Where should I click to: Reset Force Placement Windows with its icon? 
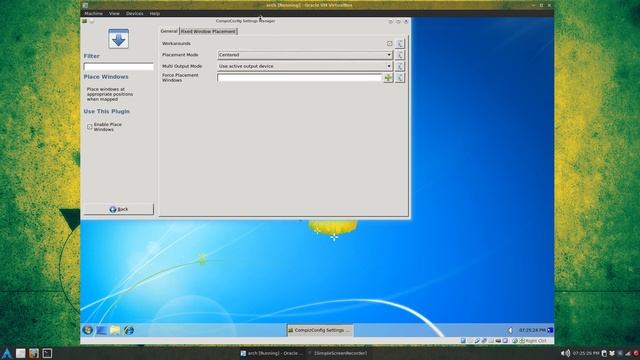[400, 78]
